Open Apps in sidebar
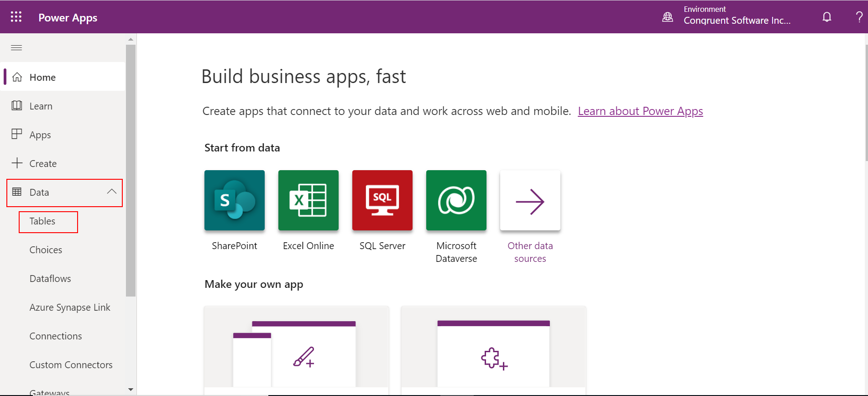Screen dimensions: 868x396 coord(63,135)
